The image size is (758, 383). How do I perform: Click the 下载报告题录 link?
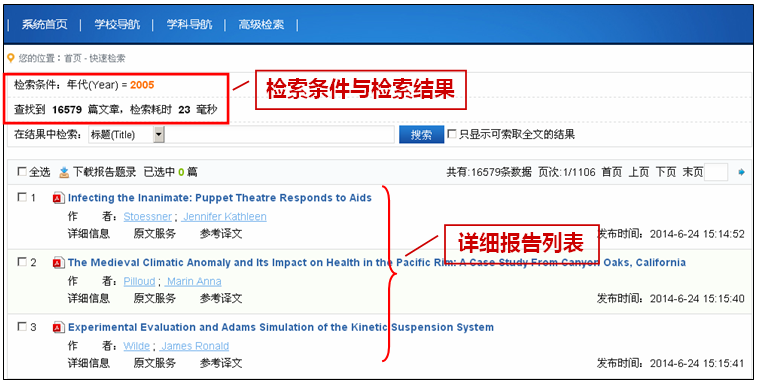(x=104, y=172)
